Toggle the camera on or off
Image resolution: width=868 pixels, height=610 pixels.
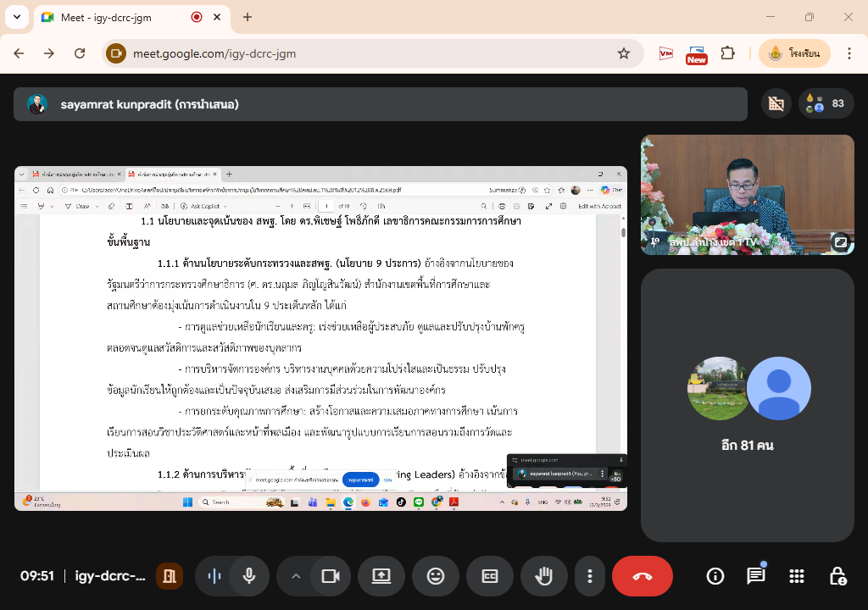pyautogui.click(x=330, y=576)
